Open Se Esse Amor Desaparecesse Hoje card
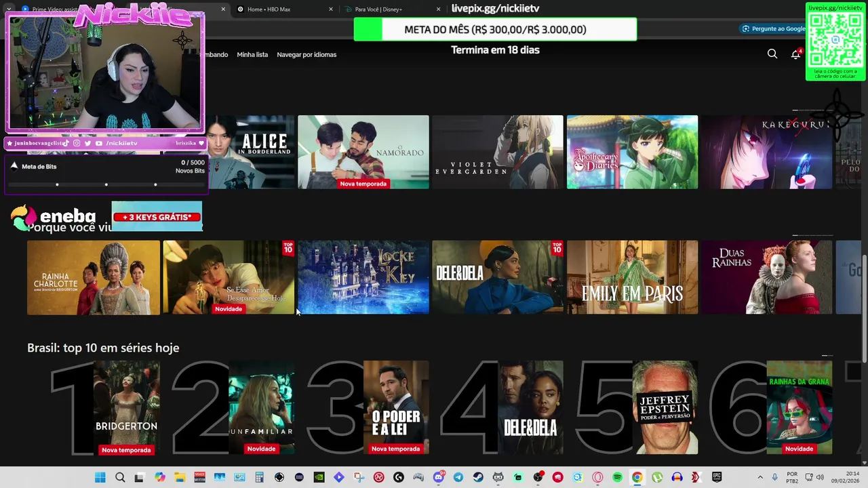 click(229, 277)
